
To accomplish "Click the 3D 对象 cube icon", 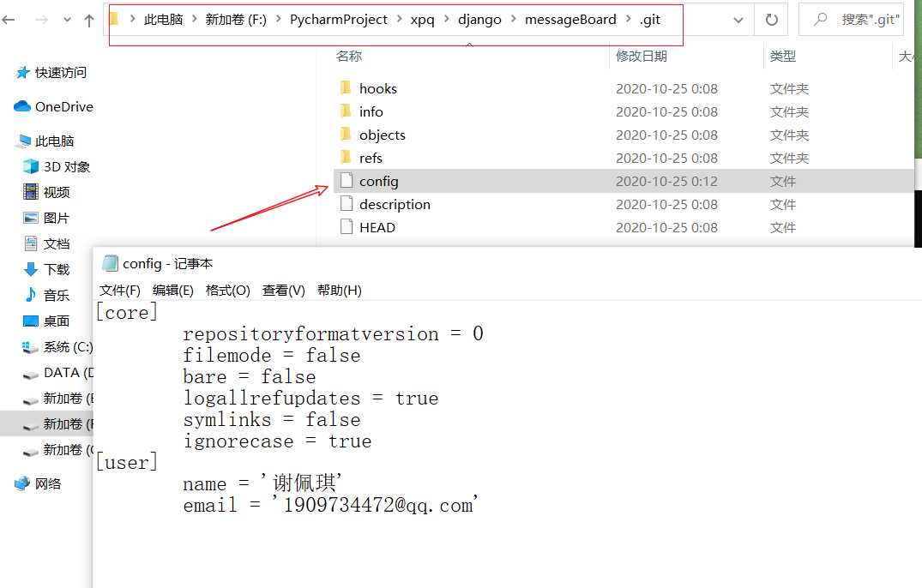I will coord(31,166).
